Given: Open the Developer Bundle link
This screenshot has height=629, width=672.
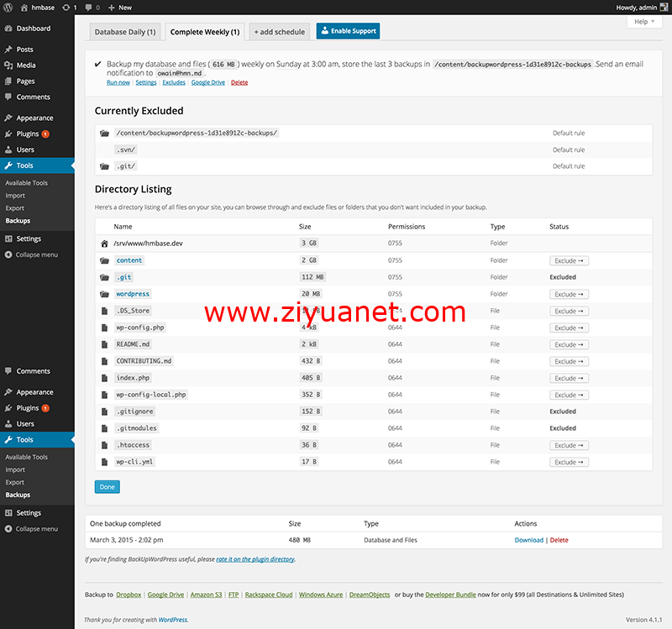Looking at the screenshot, I should point(450,595).
